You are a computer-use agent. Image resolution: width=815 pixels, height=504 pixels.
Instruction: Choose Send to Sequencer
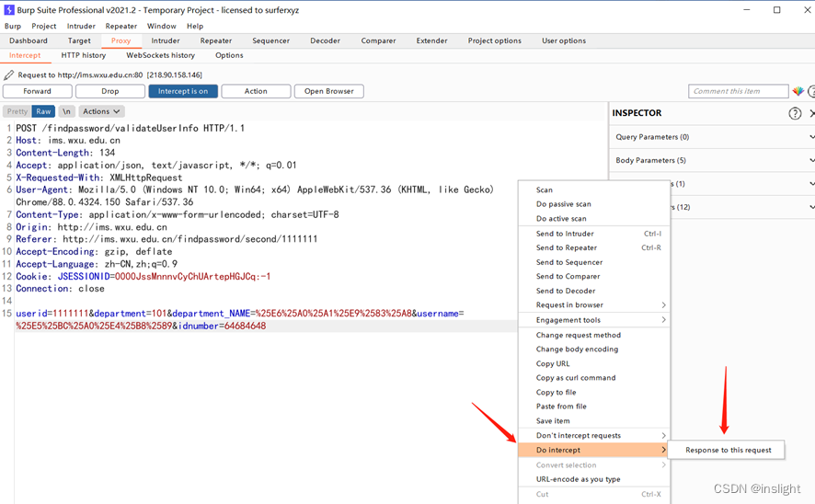click(594, 262)
